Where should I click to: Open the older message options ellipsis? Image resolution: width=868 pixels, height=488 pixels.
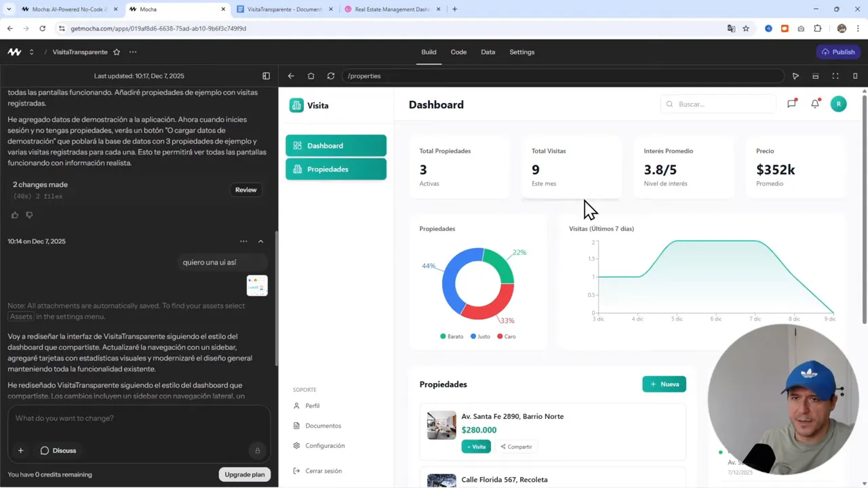click(x=243, y=241)
